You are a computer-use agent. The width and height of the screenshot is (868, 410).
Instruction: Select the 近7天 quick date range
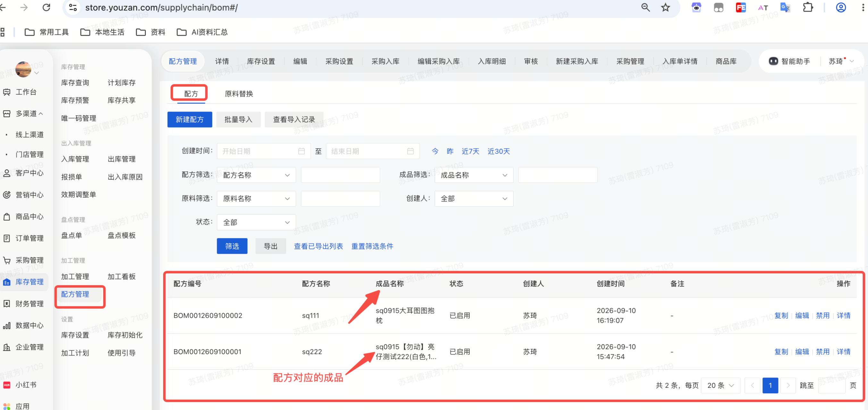tap(471, 151)
